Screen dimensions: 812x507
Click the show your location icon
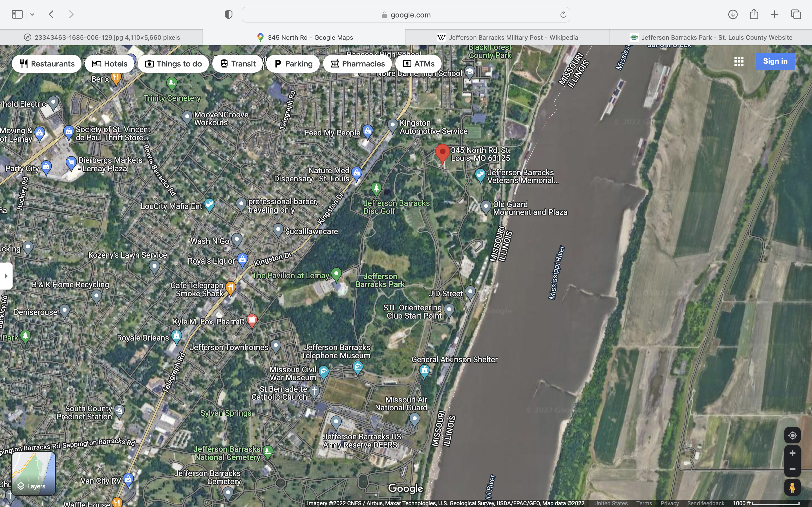pyautogui.click(x=792, y=435)
